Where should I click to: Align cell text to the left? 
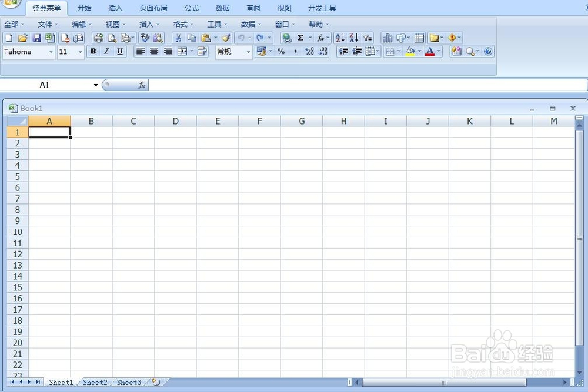(141, 52)
